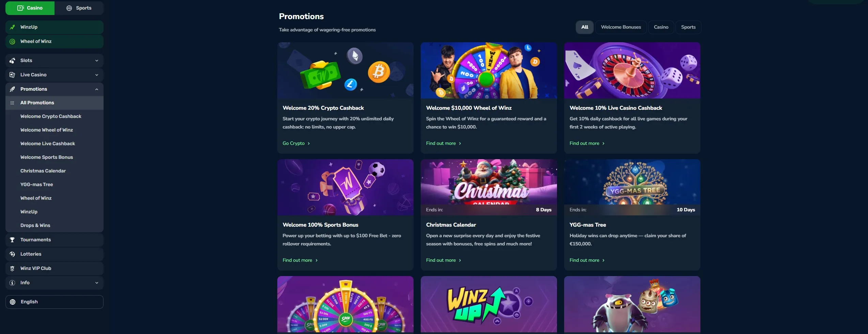The image size is (868, 334).
Task: Click the Live Casino cards icon
Action: coord(13,75)
